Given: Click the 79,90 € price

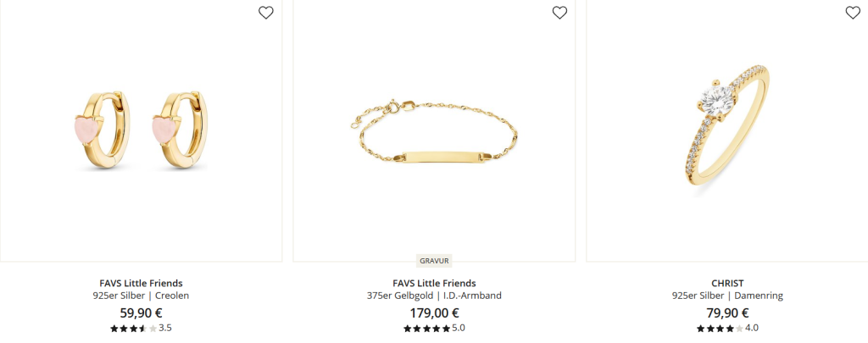Looking at the screenshot, I should click(727, 313).
